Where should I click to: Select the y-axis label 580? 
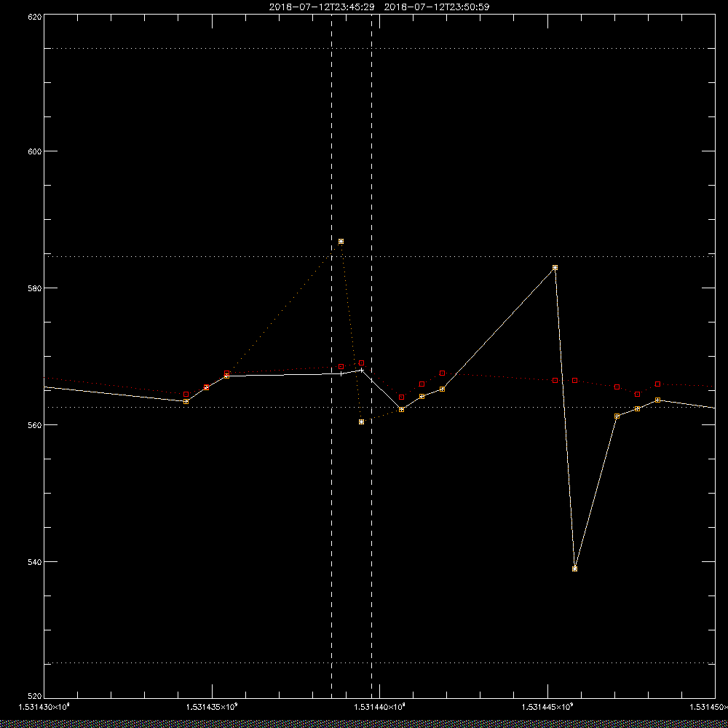coord(35,288)
